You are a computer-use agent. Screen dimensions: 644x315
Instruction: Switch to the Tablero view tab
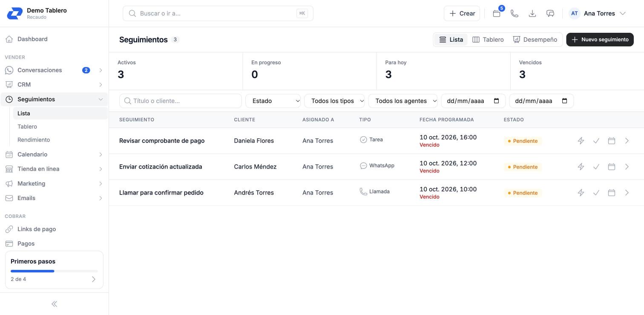tap(488, 40)
